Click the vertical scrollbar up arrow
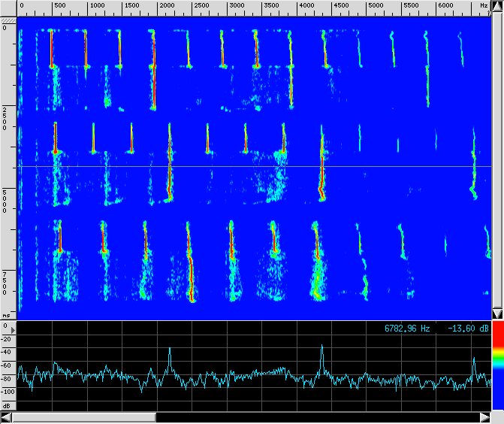The image size is (504, 424). point(497,5)
